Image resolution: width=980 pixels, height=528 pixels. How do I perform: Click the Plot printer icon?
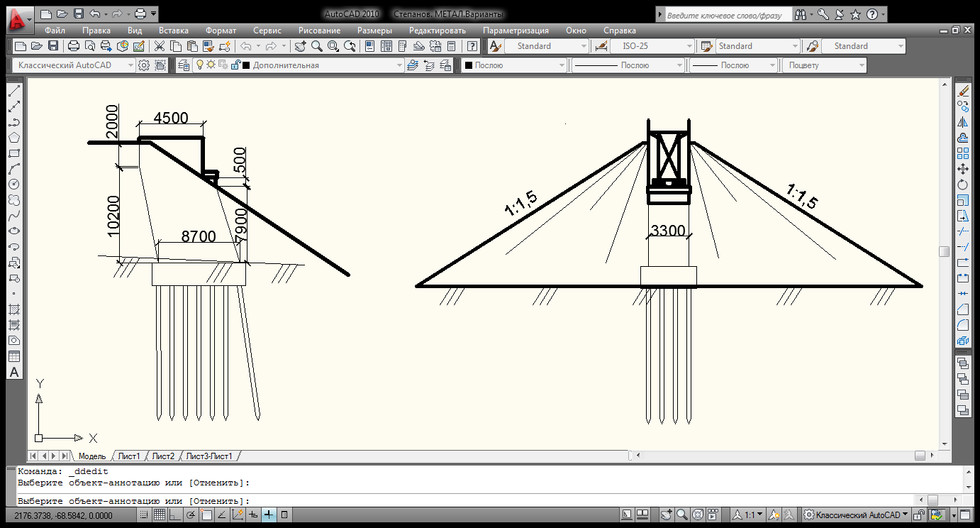click(74, 46)
